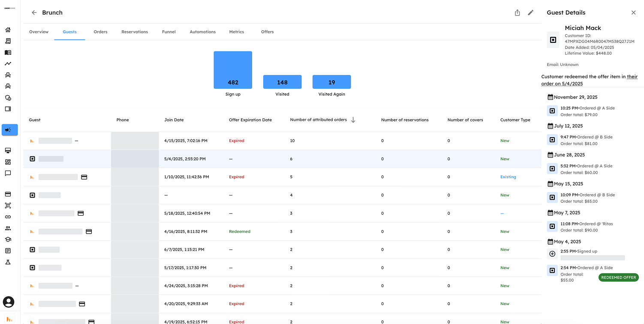Open the Reservations tab
This screenshot has height=324, width=644.
pos(135,32)
